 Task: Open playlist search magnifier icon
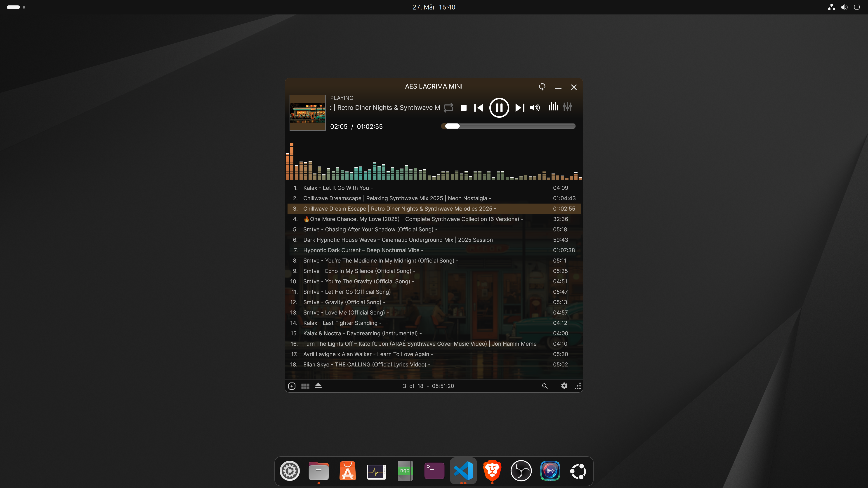click(x=545, y=386)
